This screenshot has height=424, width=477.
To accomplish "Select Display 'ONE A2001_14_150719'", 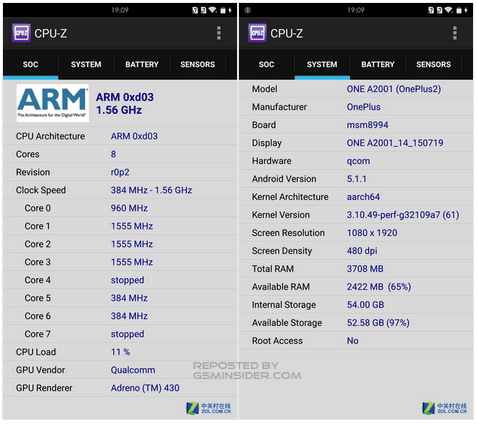I will [395, 143].
